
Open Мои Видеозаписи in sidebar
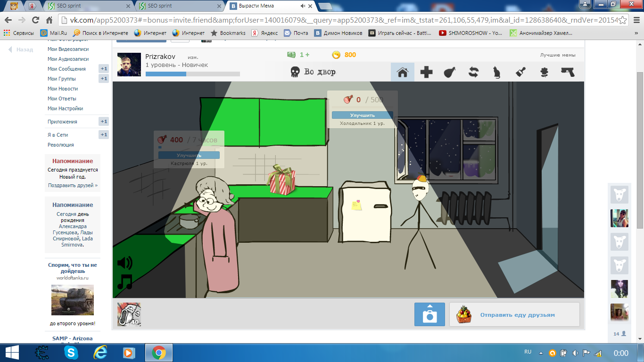click(68, 49)
